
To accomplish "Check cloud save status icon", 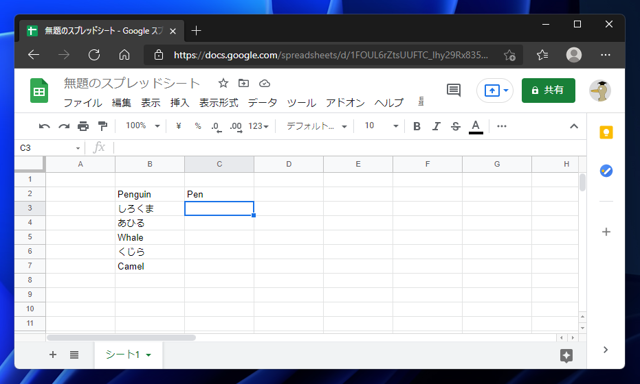I will click(264, 83).
